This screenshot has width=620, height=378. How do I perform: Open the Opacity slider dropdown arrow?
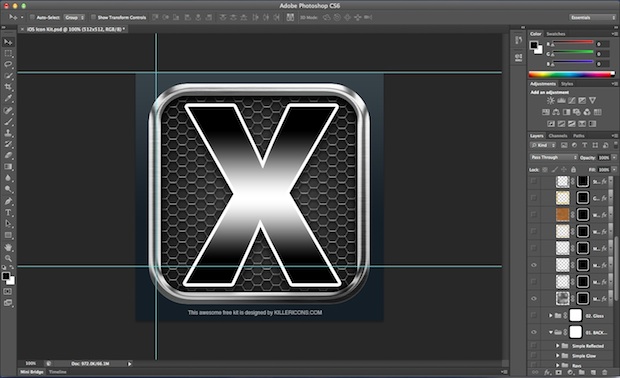click(x=614, y=157)
